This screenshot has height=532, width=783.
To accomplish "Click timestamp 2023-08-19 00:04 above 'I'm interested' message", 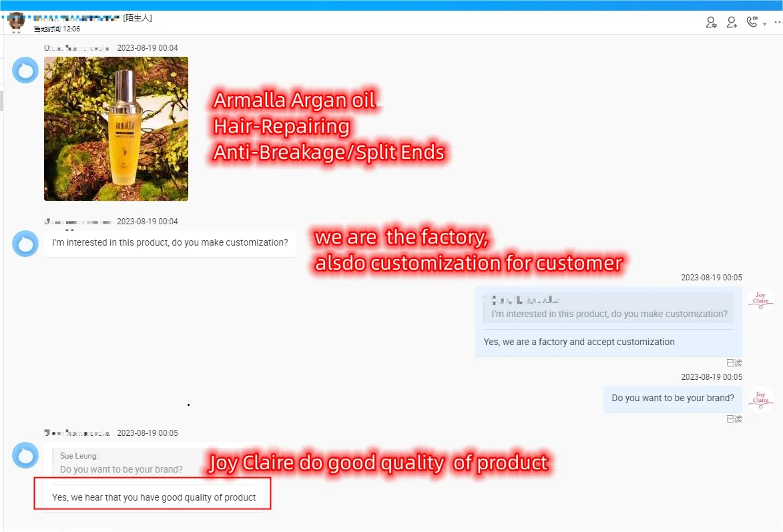I will click(148, 222).
